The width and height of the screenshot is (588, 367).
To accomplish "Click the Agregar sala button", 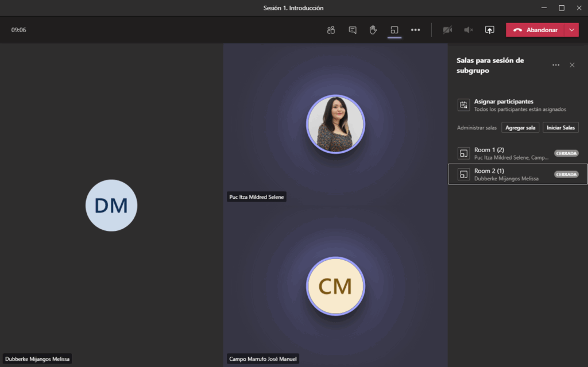I will tap(520, 128).
